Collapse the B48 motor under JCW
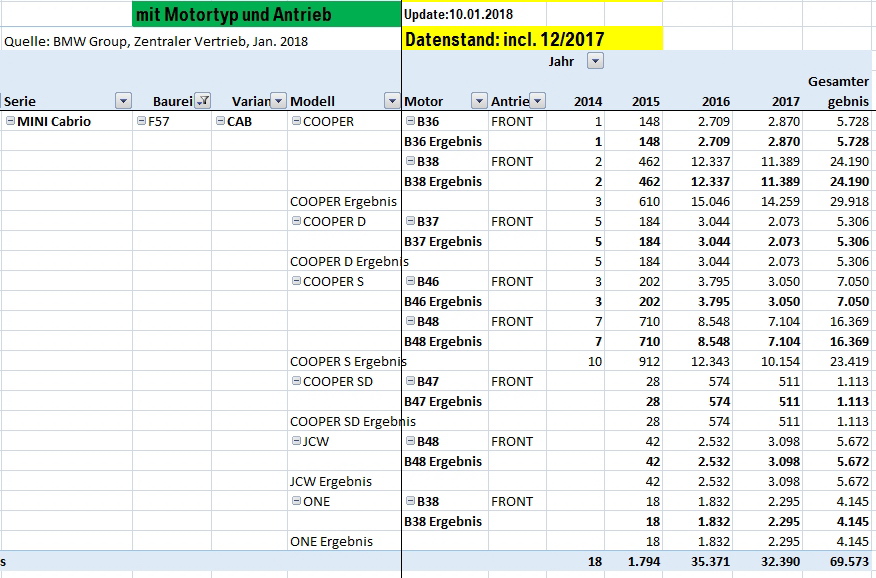 411,441
